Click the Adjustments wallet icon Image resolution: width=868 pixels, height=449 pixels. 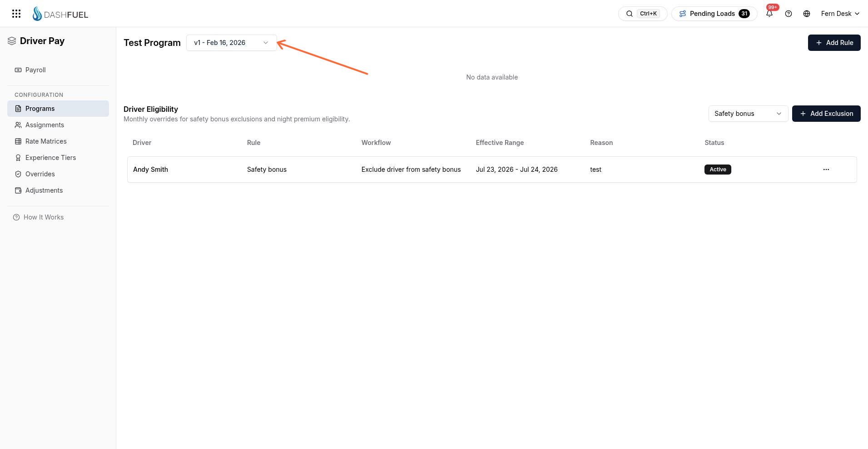[x=18, y=190]
